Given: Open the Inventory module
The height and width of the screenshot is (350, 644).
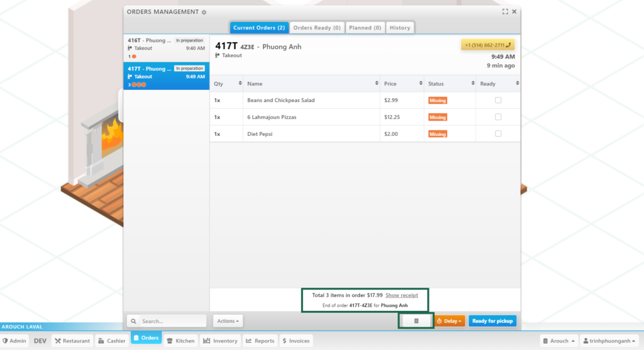Looking at the screenshot, I should point(219,341).
